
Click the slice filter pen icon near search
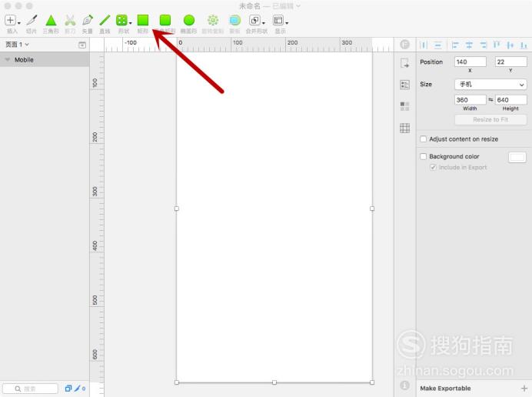tap(79, 389)
